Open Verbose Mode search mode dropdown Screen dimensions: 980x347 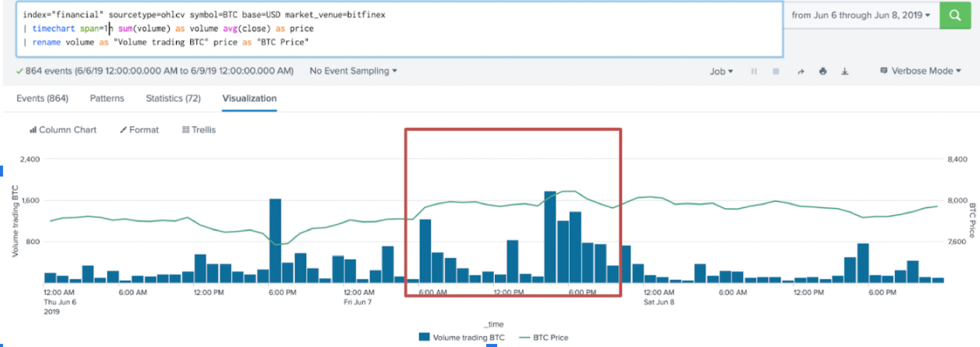[921, 71]
